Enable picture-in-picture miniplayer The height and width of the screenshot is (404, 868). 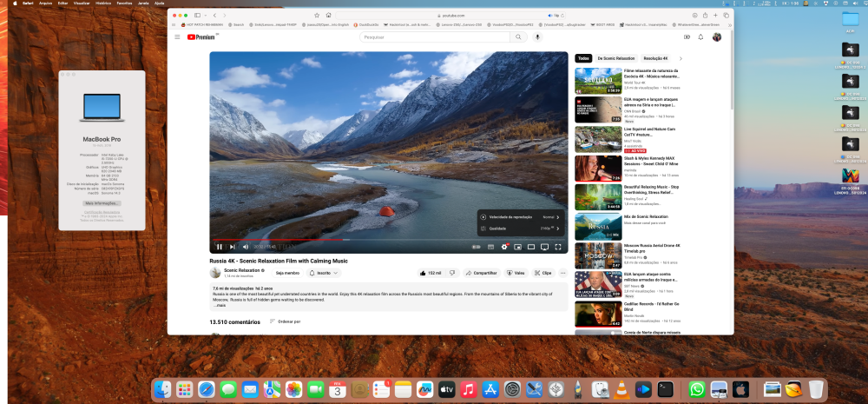coord(518,247)
